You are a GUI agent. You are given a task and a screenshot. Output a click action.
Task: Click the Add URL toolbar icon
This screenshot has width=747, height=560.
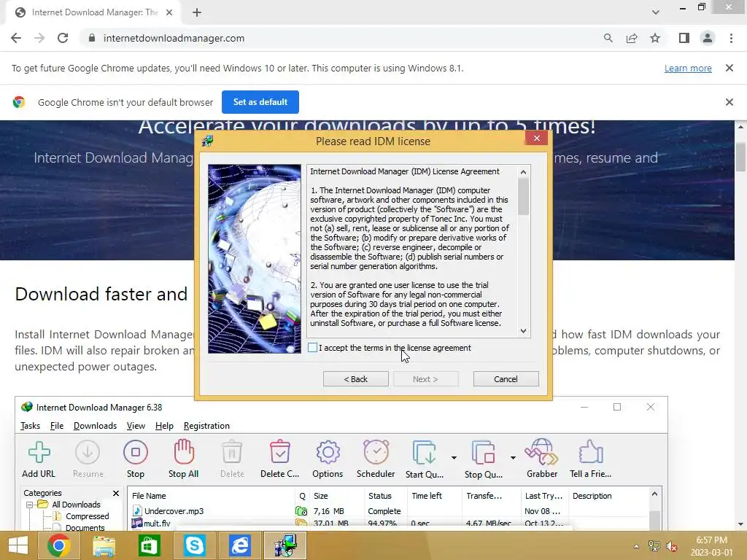point(39,452)
